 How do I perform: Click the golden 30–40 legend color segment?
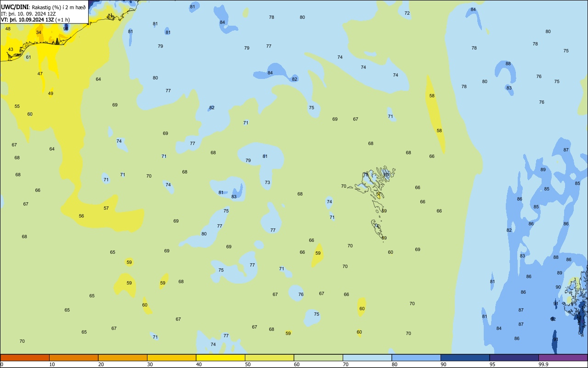tap(171, 357)
